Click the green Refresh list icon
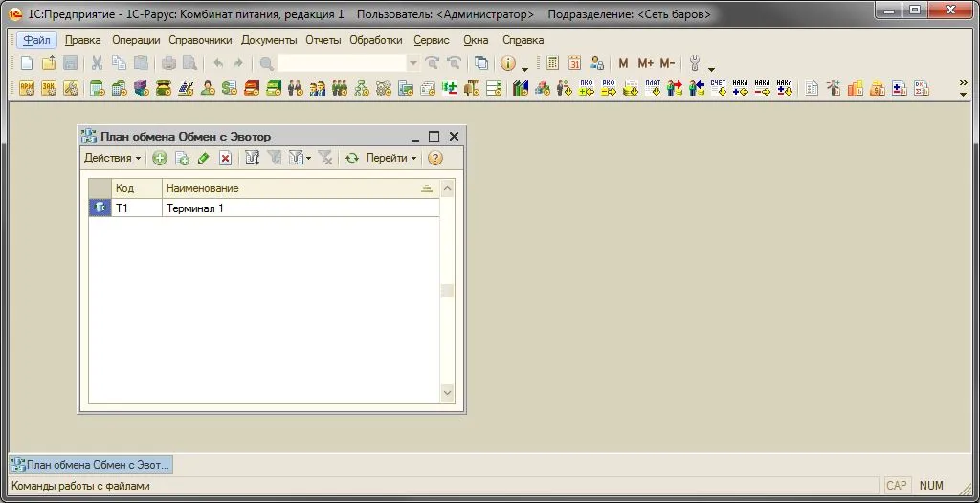The image size is (980, 503). [352, 159]
